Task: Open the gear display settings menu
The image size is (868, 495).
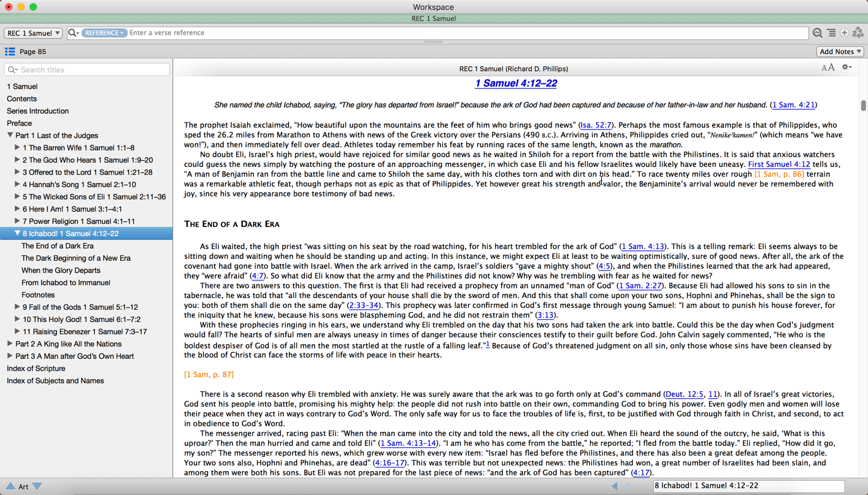Action: pyautogui.click(x=847, y=67)
